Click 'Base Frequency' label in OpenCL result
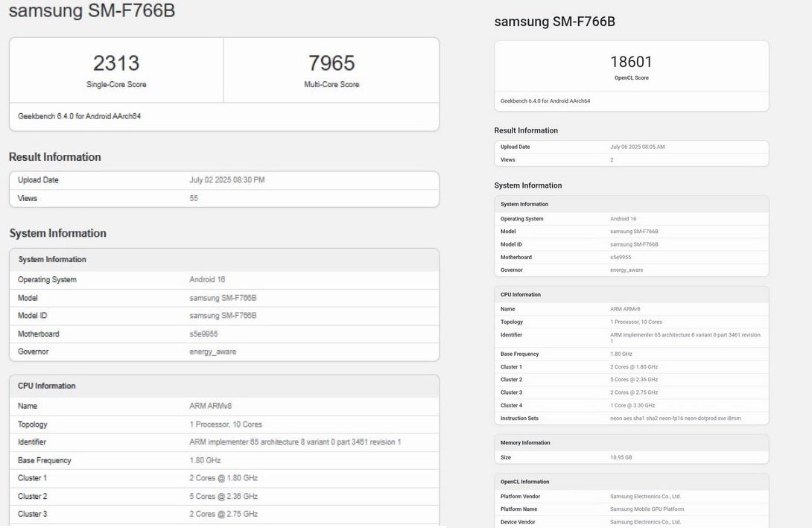Viewport: 812px width, 528px height. tap(519, 354)
